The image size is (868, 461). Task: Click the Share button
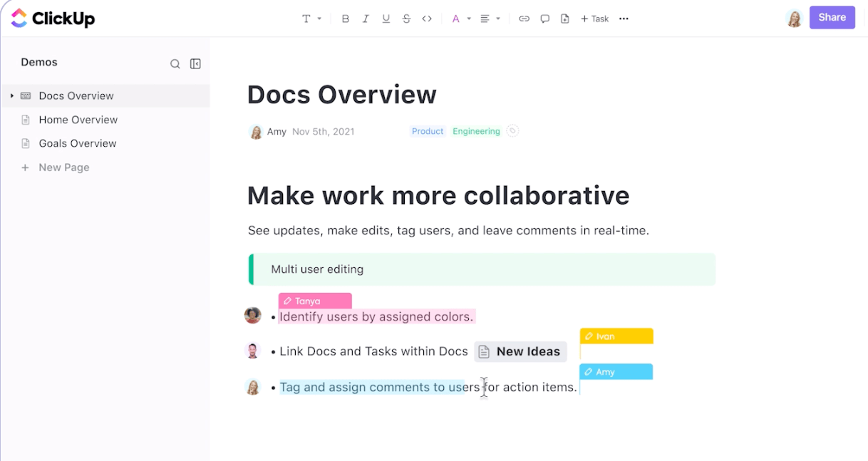coord(832,18)
